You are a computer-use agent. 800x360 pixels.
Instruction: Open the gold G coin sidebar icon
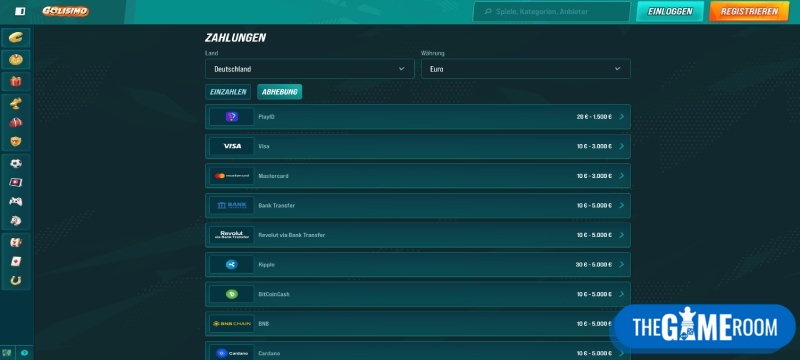point(16,38)
